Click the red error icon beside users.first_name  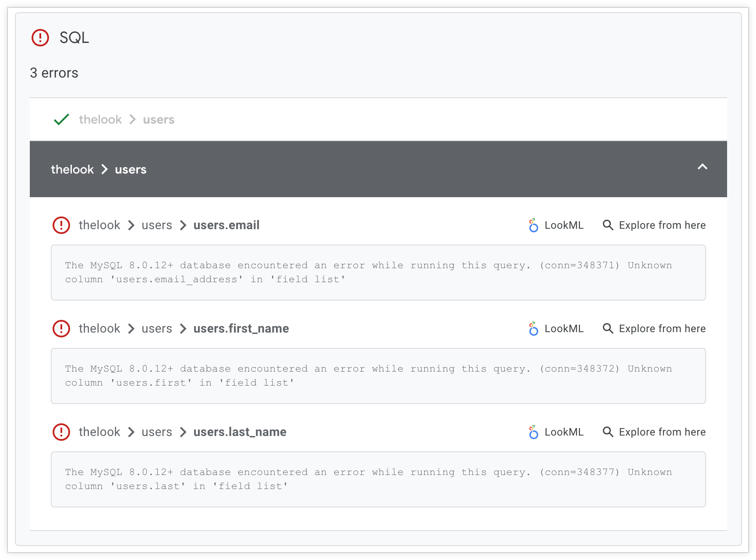click(61, 329)
